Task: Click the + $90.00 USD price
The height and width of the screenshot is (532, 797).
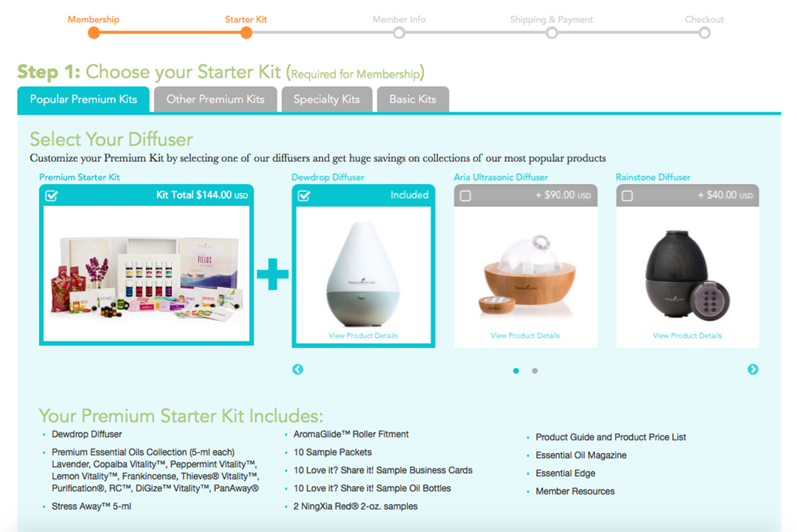Action: (x=563, y=195)
